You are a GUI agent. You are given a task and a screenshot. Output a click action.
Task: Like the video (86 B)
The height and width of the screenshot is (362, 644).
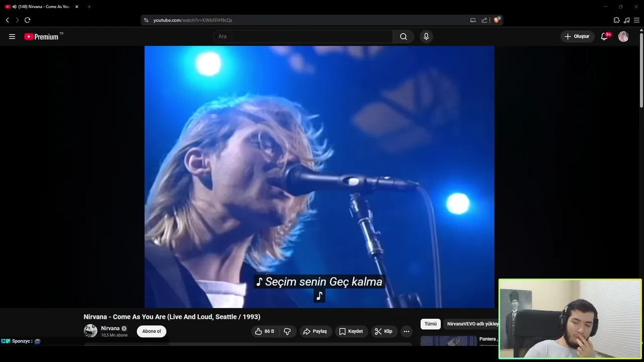265,331
